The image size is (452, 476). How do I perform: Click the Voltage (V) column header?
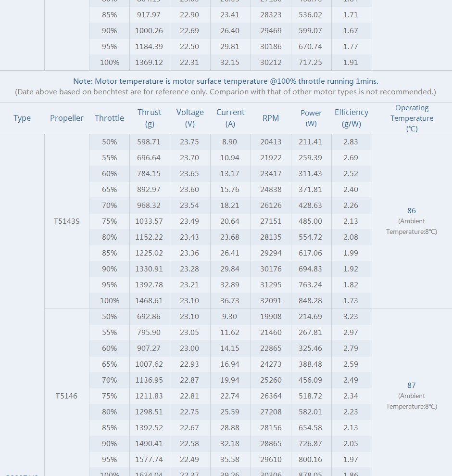point(190,118)
